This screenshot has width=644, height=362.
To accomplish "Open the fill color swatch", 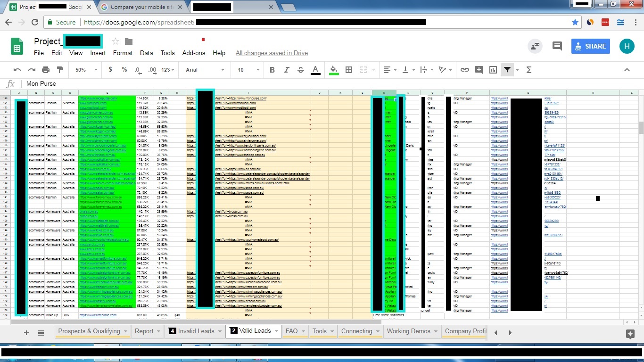I will point(334,70).
